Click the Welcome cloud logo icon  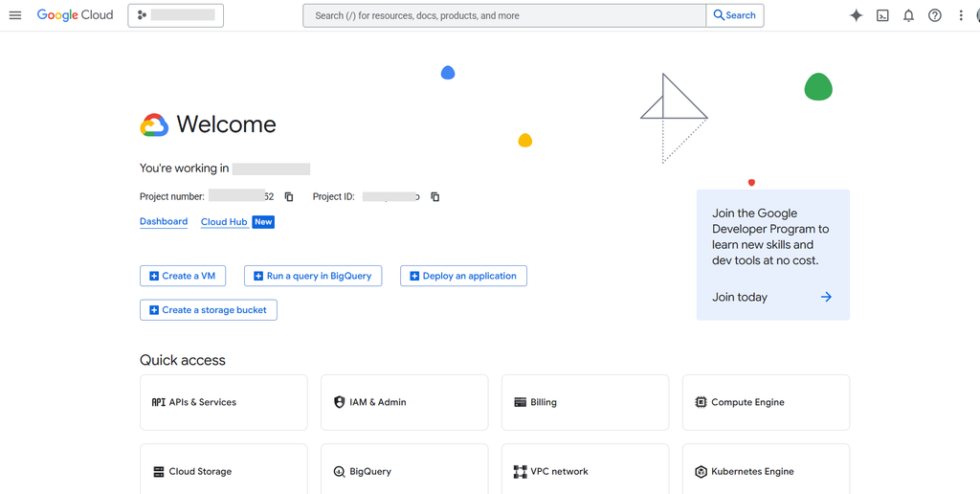tap(154, 125)
